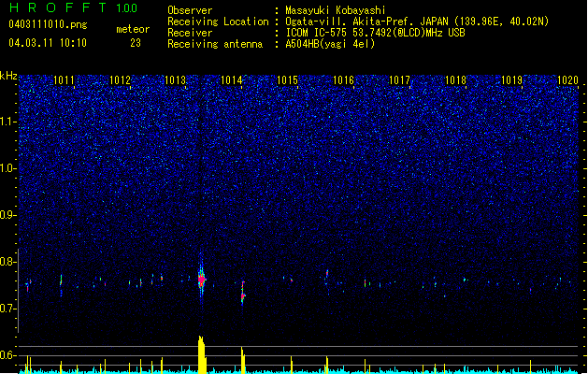Viewport: 588px width, 374px height.
Task: Click the 'Observer' label
Action: (190, 10)
